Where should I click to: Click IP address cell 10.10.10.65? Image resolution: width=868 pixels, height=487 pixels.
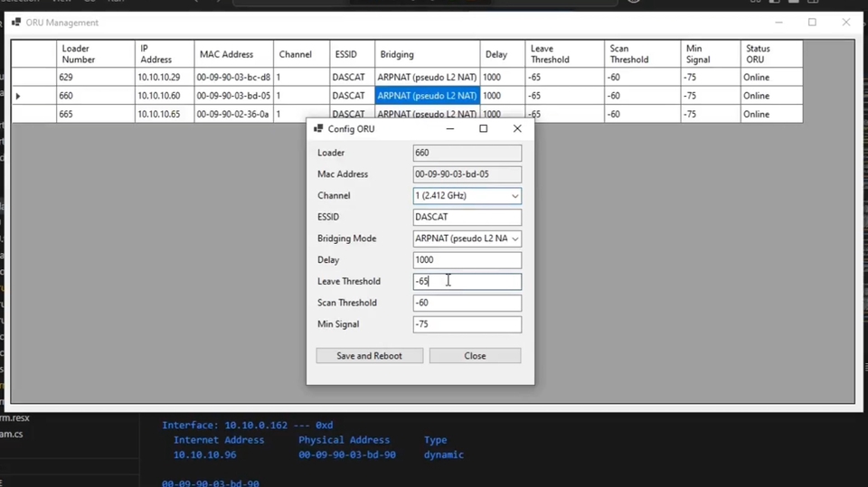(x=165, y=114)
